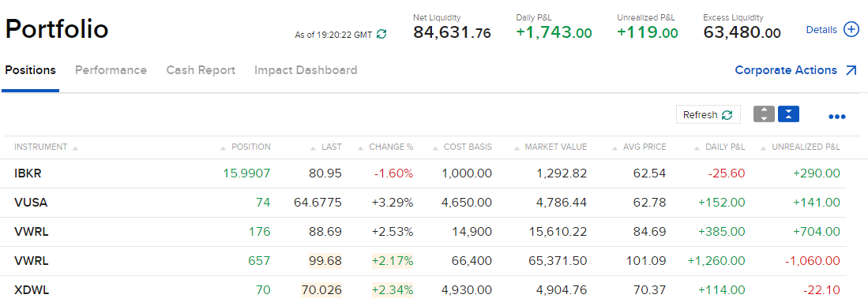Click cost basis 66,400
868x302 pixels.
(x=472, y=261)
